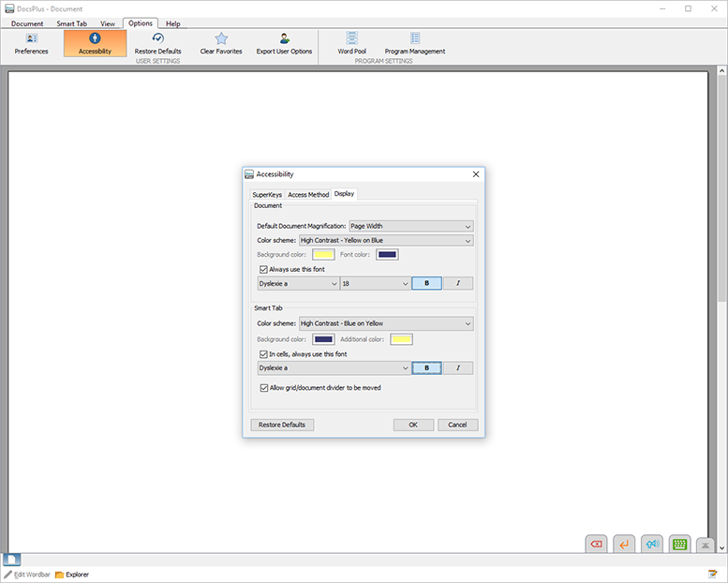This screenshot has width=728, height=583.
Task: Open the green on-screen keyboard button
Action: (x=680, y=544)
